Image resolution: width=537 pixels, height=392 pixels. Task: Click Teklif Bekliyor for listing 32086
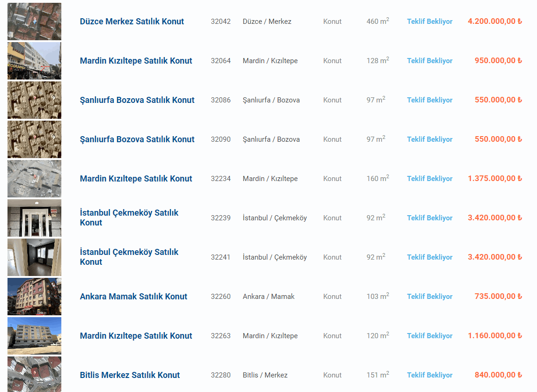click(x=429, y=100)
